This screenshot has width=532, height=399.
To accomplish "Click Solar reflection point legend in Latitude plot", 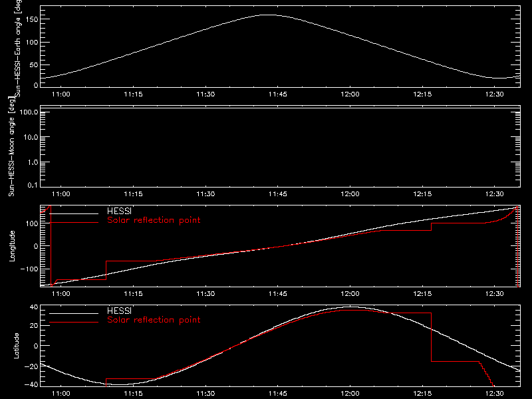I will pos(154,320).
